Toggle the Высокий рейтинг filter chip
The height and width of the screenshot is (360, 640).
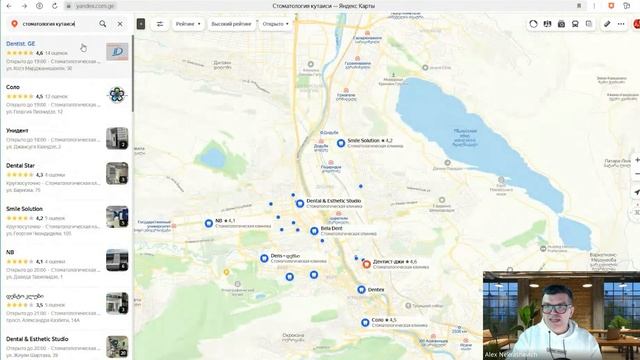(x=231, y=24)
